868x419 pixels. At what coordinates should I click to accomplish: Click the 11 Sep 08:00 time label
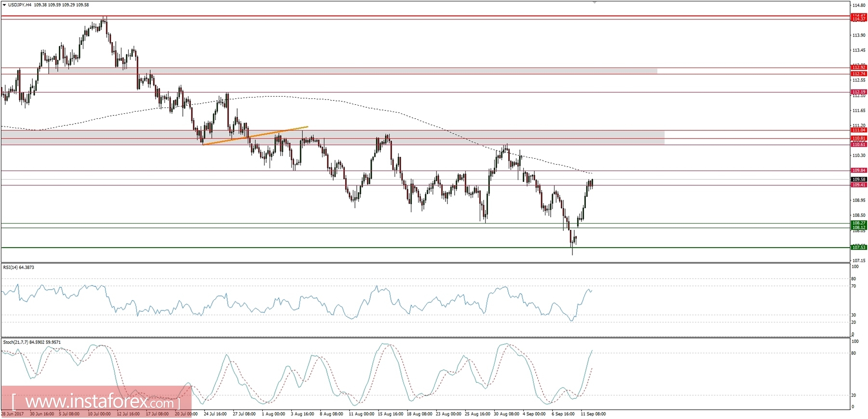tap(593, 414)
